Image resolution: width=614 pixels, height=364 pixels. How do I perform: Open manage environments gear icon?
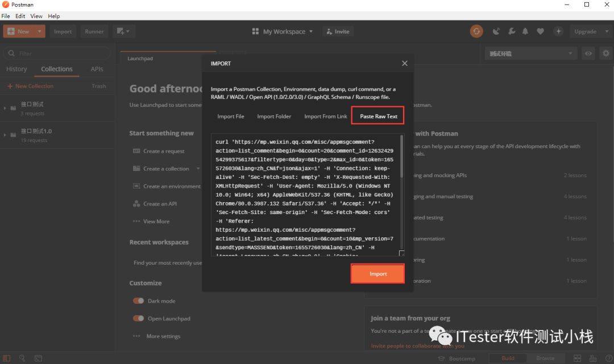pyautogui.click(x=606, y=53)
